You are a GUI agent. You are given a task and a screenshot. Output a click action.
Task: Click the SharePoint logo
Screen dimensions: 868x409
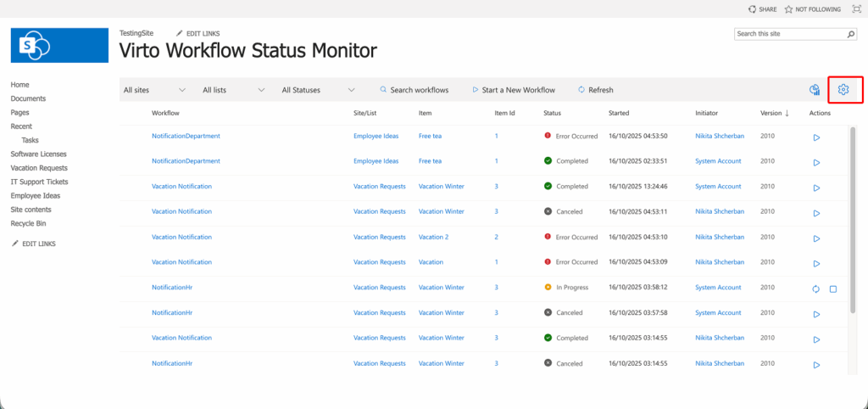point(59,46)
